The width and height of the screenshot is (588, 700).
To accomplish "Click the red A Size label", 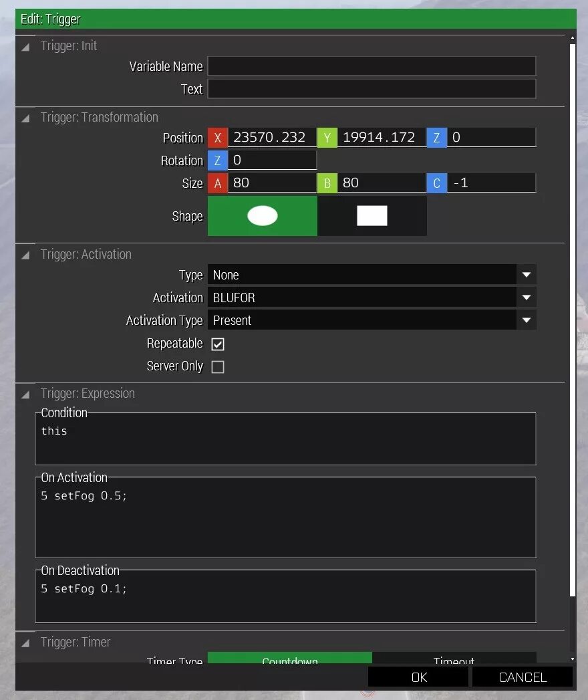I will coord(218,183).
